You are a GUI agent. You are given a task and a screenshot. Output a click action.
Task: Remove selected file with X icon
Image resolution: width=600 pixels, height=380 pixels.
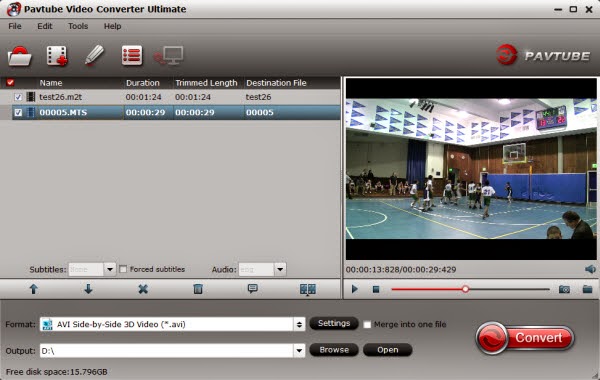pyautogui.click(x=143, y=289)
